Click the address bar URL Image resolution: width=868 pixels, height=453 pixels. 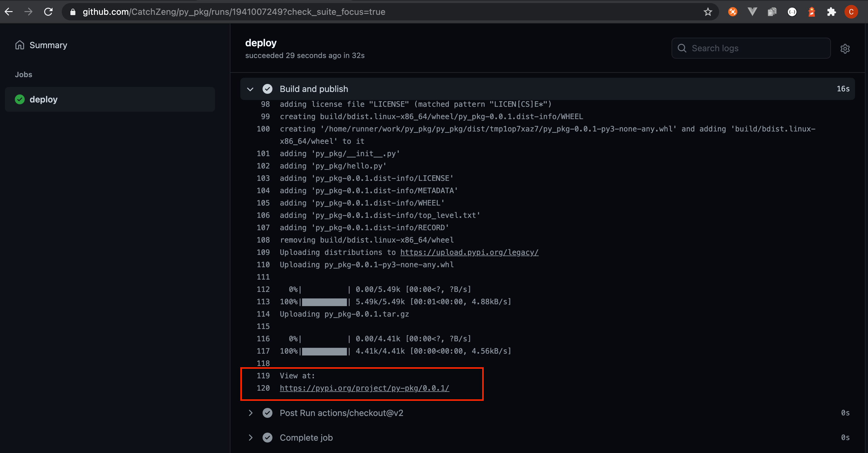(x=234, y=12)
